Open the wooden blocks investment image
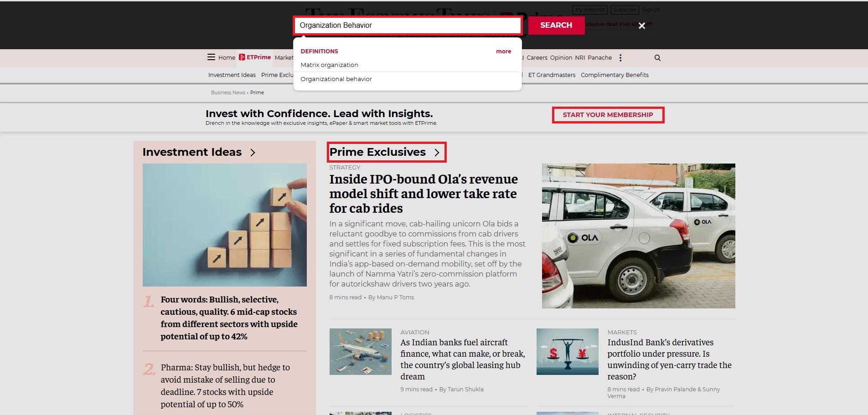 click(x=224, y=225)
